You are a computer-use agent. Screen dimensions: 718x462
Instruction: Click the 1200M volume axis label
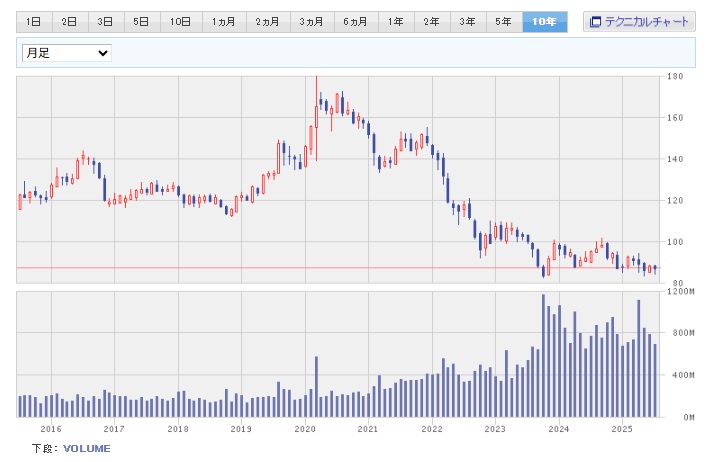(681, 291)
